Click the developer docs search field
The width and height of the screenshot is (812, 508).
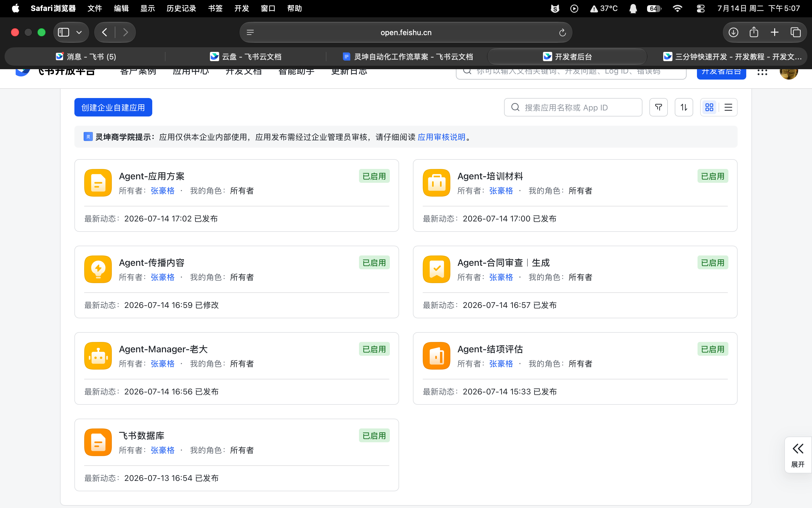(x=571, y=74)
